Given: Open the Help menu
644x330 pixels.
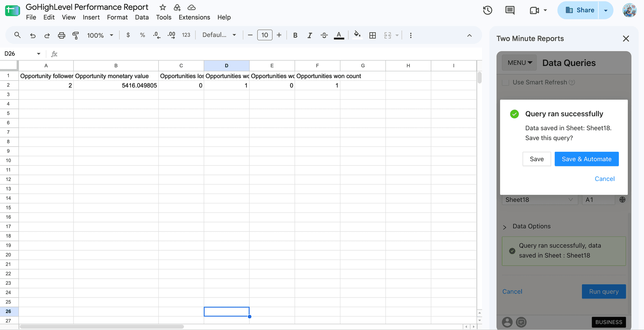Looking at the screenshot, I should tap(224, 17).
